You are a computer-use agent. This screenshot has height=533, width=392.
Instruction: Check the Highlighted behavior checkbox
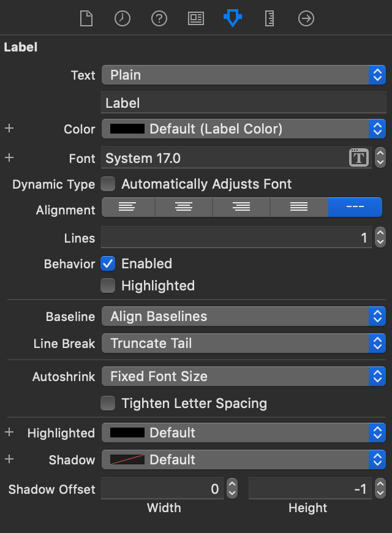pyautogui.click(x=107, y=285)
